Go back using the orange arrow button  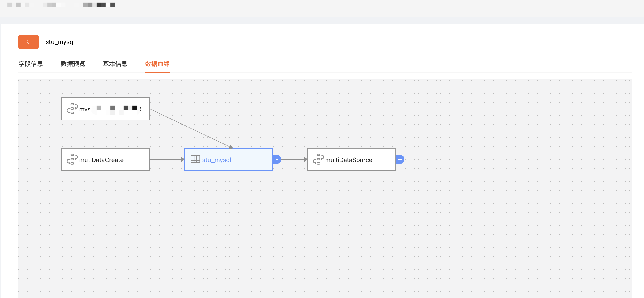pos(29,42)
